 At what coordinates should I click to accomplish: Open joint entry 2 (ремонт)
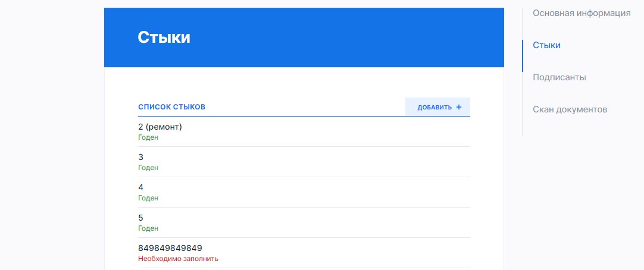pos(304,131)
